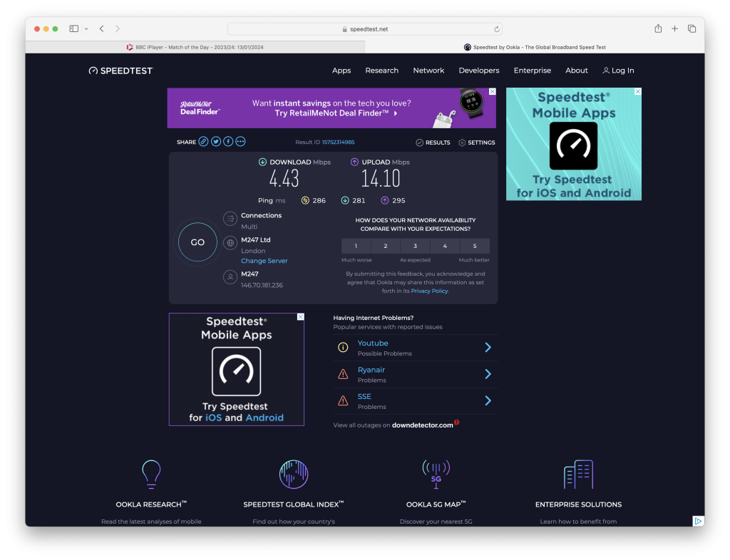This screenshot has width=730, height=560.
Task: Share result on Twitter icon
Action: coord(216,142)
